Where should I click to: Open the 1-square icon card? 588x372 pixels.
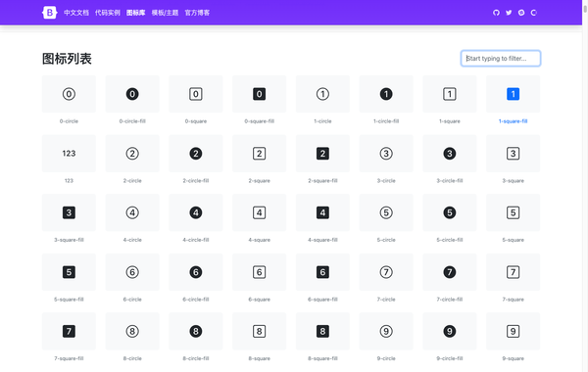[450, 94]
